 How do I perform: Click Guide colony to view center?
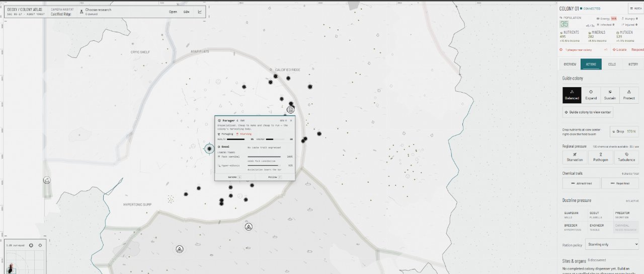588,112
